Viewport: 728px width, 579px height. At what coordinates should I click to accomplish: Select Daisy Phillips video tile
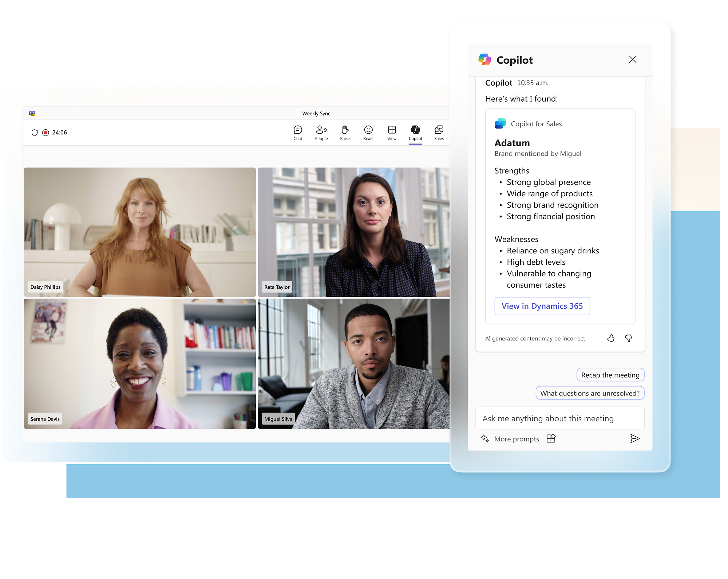point(140,232)
